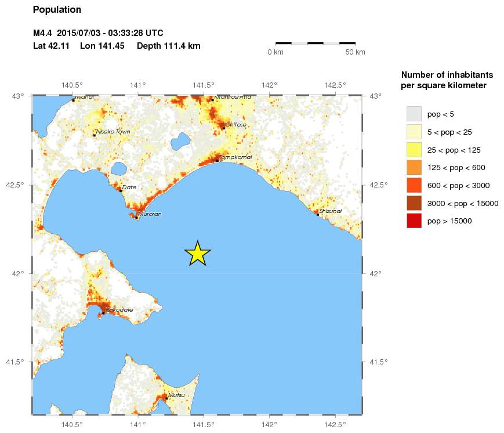
Task: Select the Hakodate city marker
Action: pyautogui.click(x=103, y=313)
